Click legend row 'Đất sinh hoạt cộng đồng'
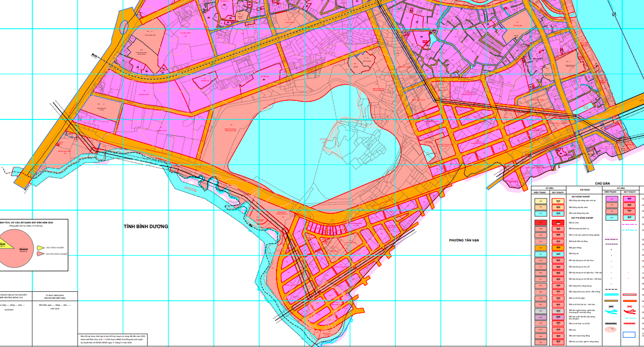Screen dimensions: 644x347 pyautogui.click(x=579, y=336)
